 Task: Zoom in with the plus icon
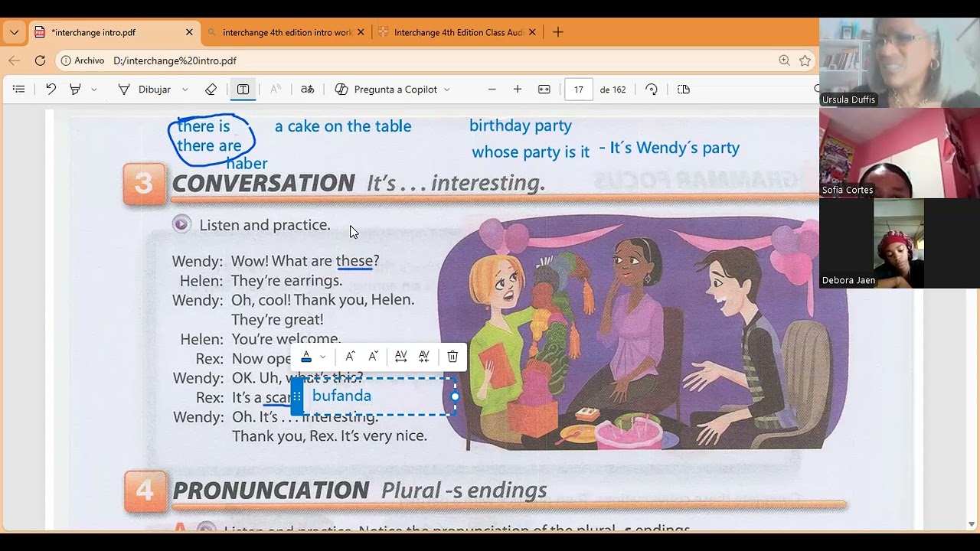pyautogui.click(x=518, y=90)
